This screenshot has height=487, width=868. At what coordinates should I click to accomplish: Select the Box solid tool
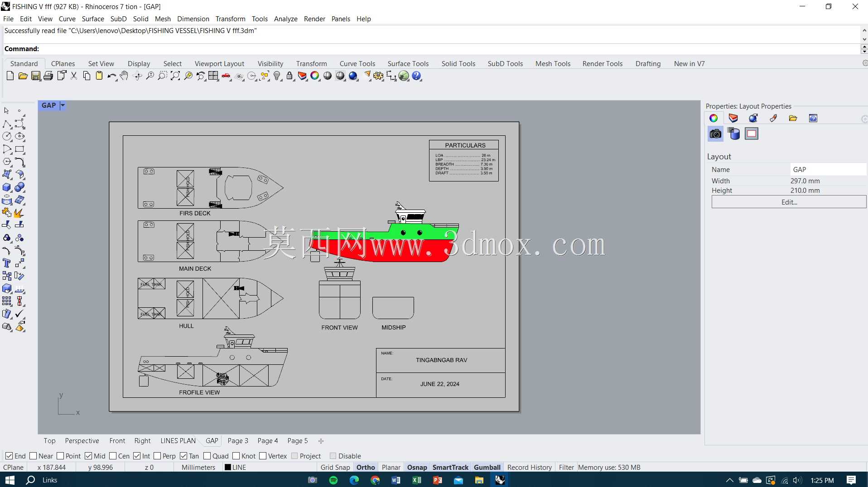pyautogui.click(x=7, y=187)
